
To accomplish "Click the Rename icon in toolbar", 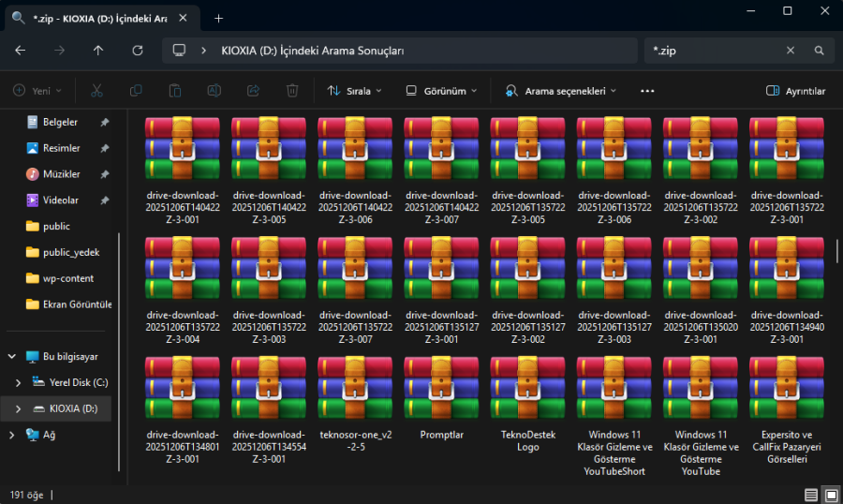I will click(214, 91).
